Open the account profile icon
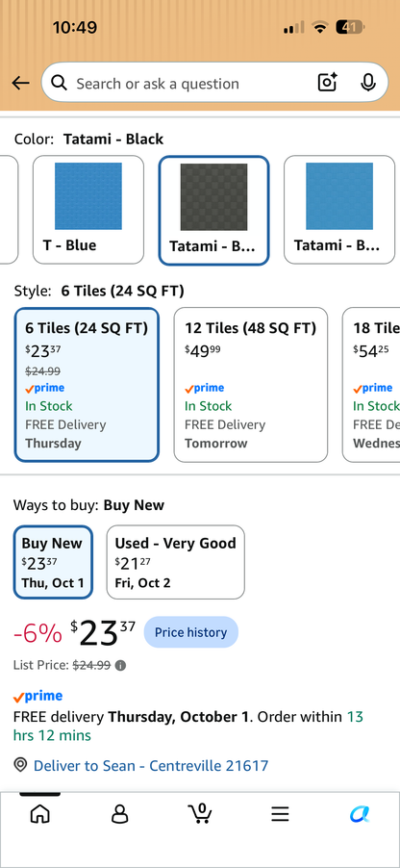 click(x=119, y=814)
